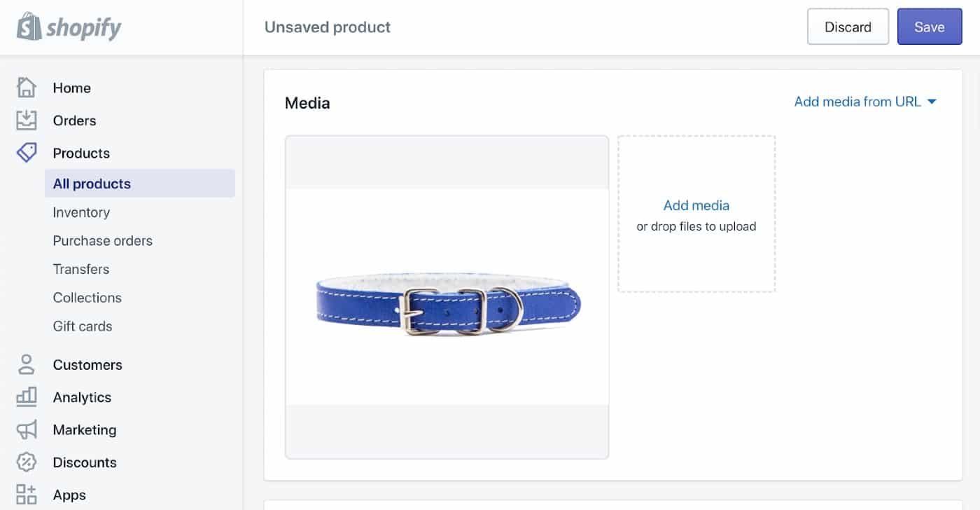Viewport: 980px width, 510px height.
Task: Open Transfers from the Products submenu
Action: pyautogui.click(x=81, y=269)
